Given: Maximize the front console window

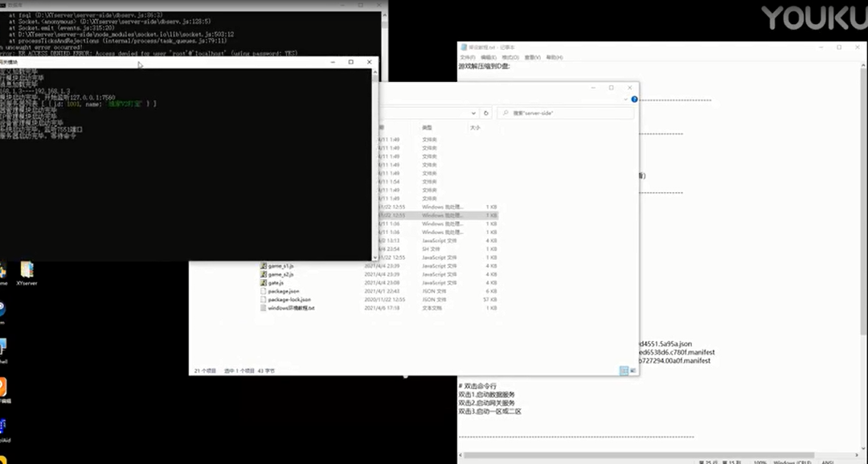Looking at the screenshot, I should click(350, 62).
